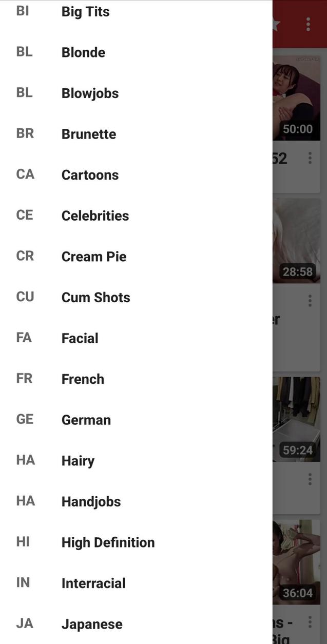Viewport: 327px width, 644px height.
Task: Open the Cartoons category
Action: (90, 174)
